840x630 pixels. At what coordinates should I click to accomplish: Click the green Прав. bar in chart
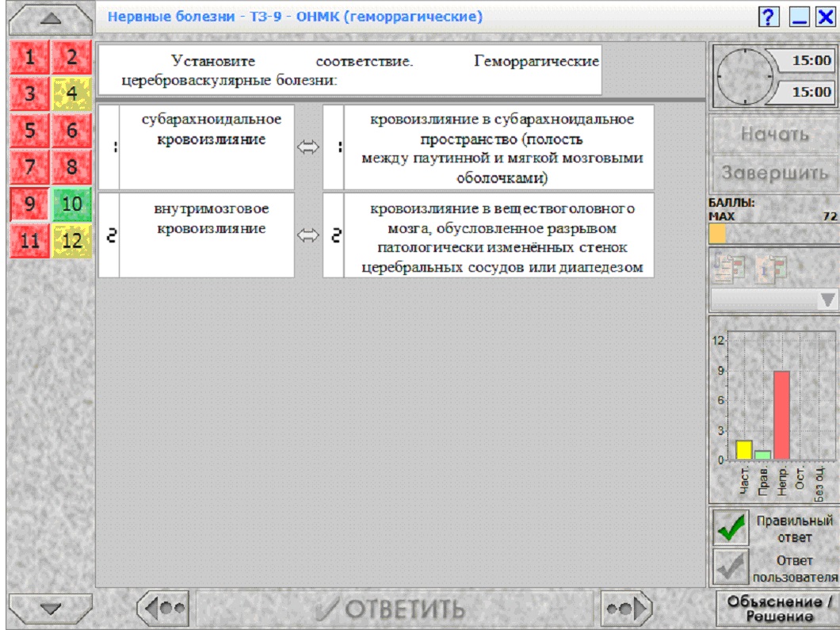pos(762,456)
